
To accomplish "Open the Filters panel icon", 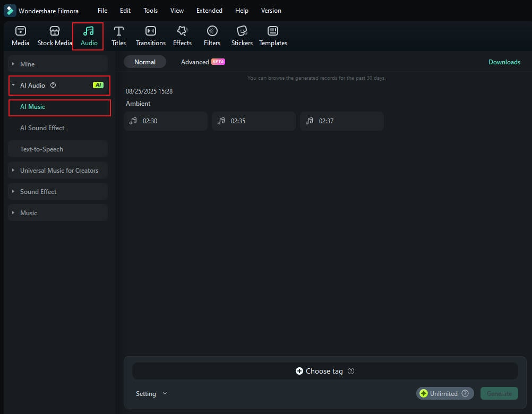I will pos(212,31).
